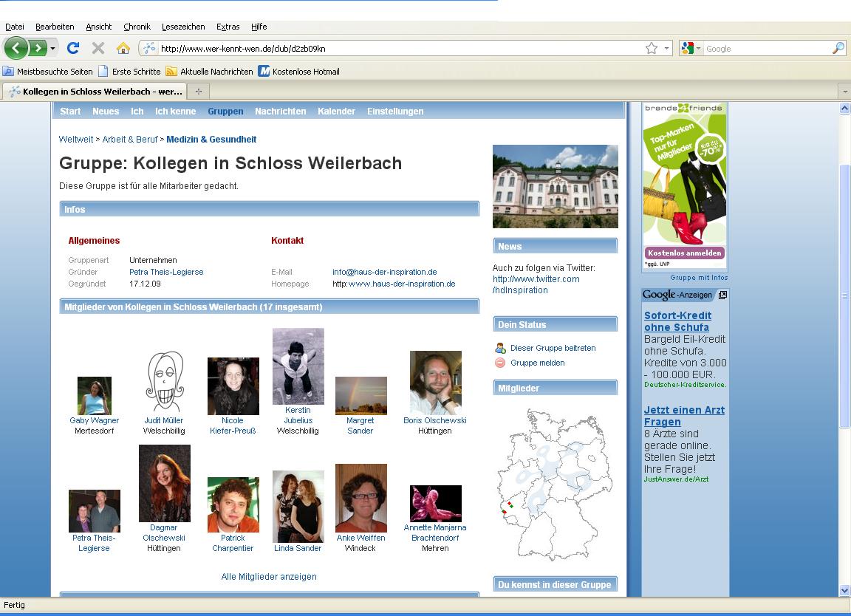Viewport: 851px width, 616px height.
Task: Click the home icon in toolbar
Action: tap(123, 48)
